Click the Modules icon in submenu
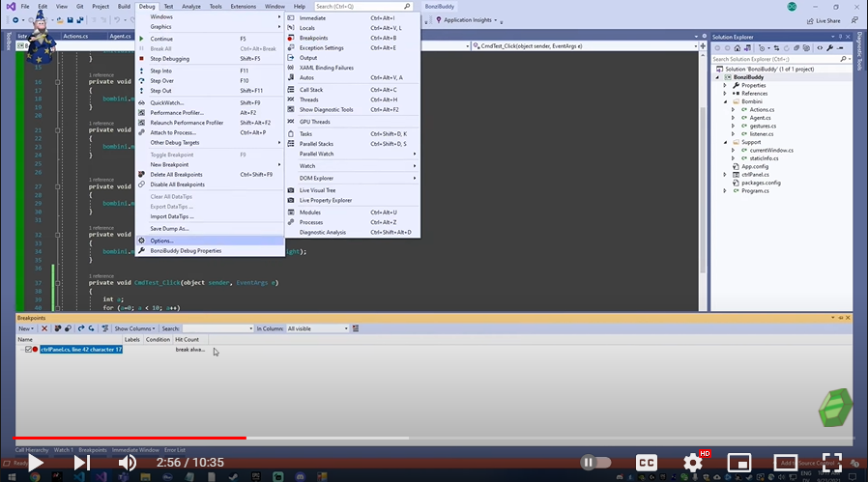Viewport: 868px width, 482px height. 291,213
